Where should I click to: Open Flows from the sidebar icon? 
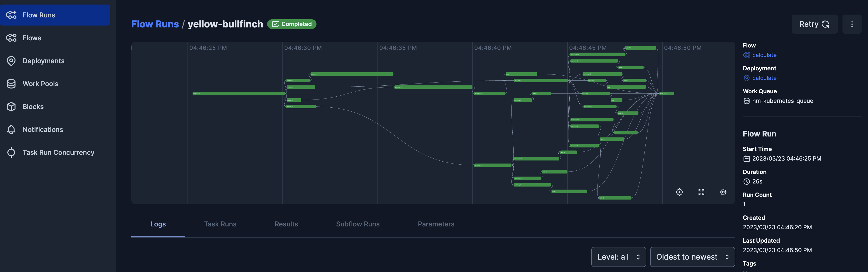tap(11, 38)
